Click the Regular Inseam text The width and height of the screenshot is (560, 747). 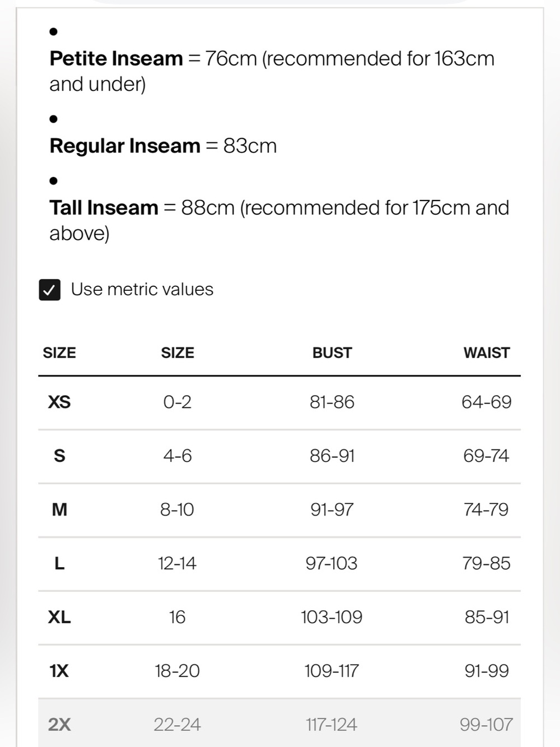pyautogui.click(x=125, y=146)
